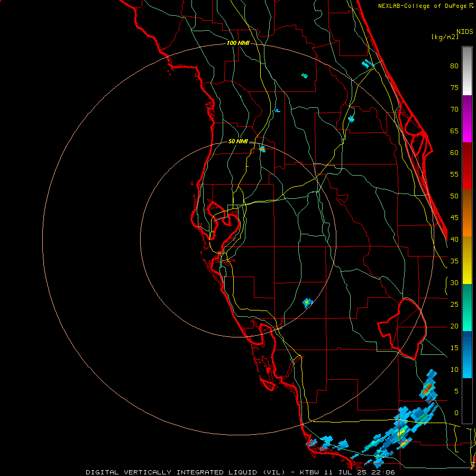This screenshot has height=476, width=476.
Task: Select the [kg/m2] unit label
Action: [445, 37]
